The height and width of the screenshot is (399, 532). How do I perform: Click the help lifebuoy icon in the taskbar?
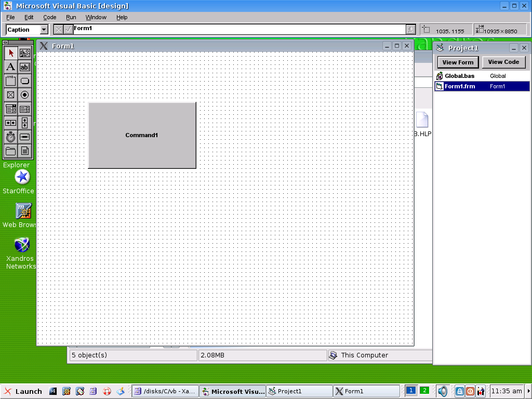(x=107, y=391)
